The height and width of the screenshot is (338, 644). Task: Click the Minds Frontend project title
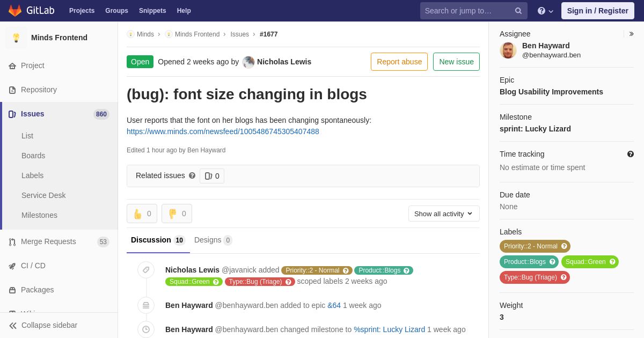[59, 38]
